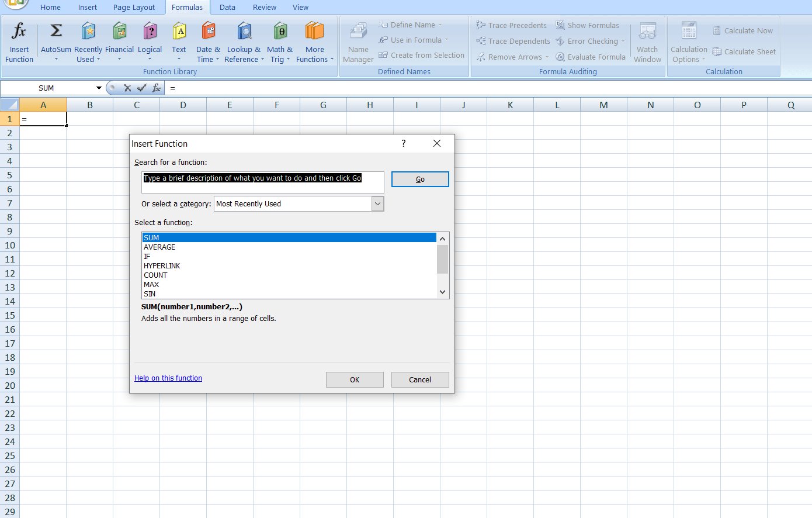Click the Calculation Options icon
Screen dimensions: 812x518
pos(689,31)
